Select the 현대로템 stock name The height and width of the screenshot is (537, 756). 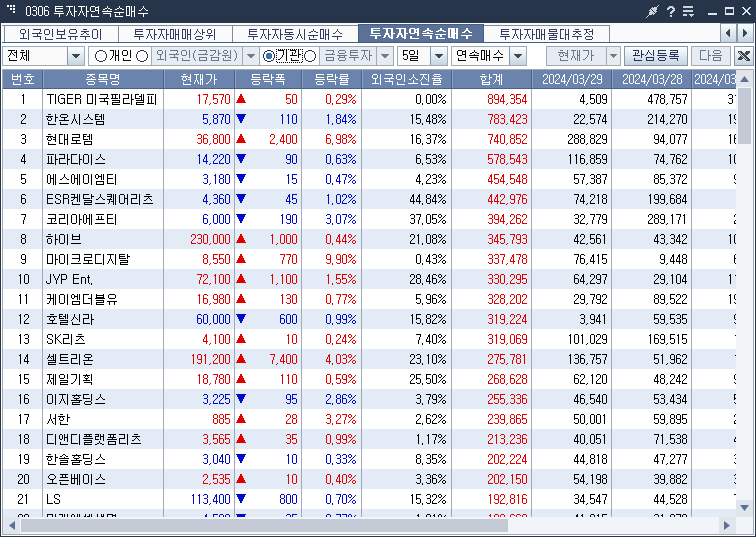pyautogui.click(x=69, y=139)
